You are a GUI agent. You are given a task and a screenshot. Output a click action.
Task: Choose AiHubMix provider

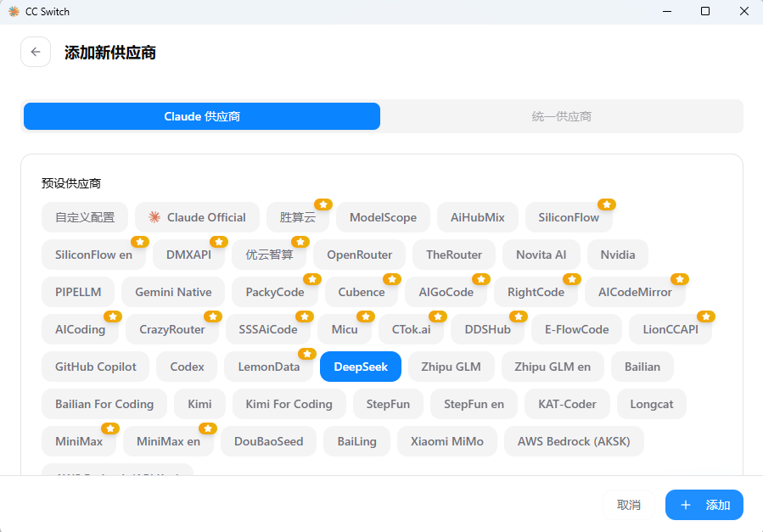pyautogui.click(x=477, y=217)
